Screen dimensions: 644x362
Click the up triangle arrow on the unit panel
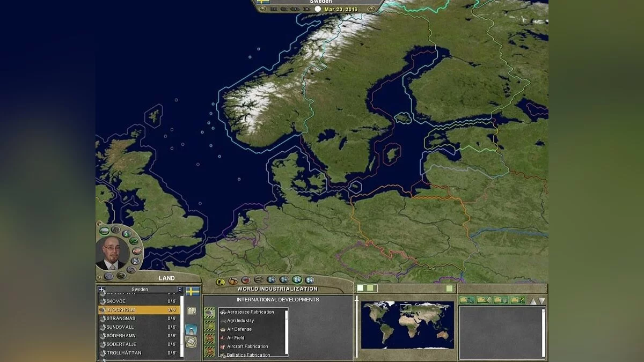pos(533,301)
